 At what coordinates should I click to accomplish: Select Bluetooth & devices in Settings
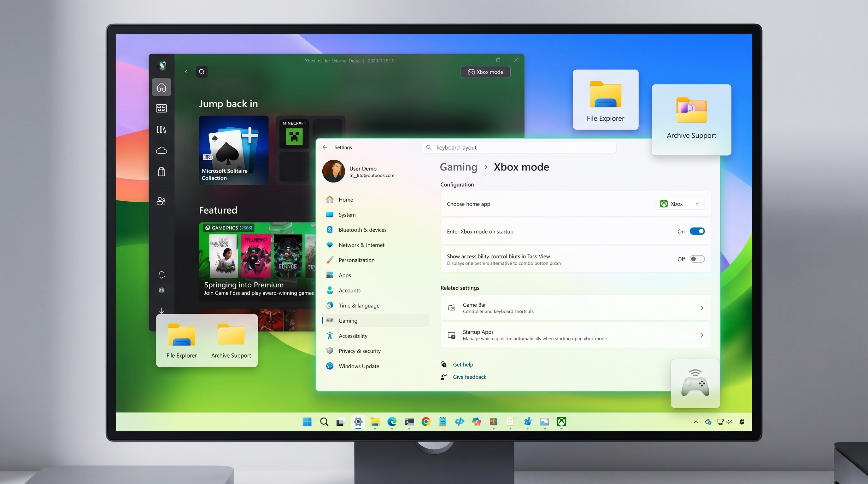[x=375, y=230]
